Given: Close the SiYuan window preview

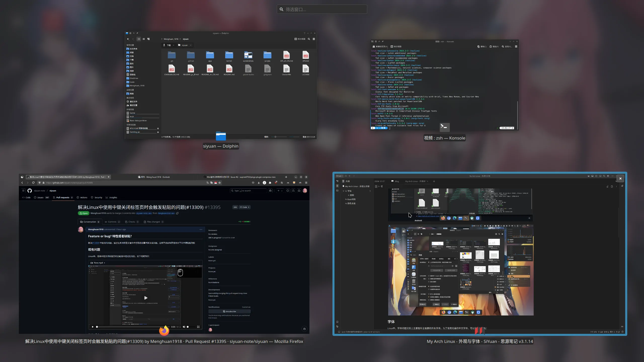Looking at the screenshot, I should pyautogui.click(x=620, y=178).
